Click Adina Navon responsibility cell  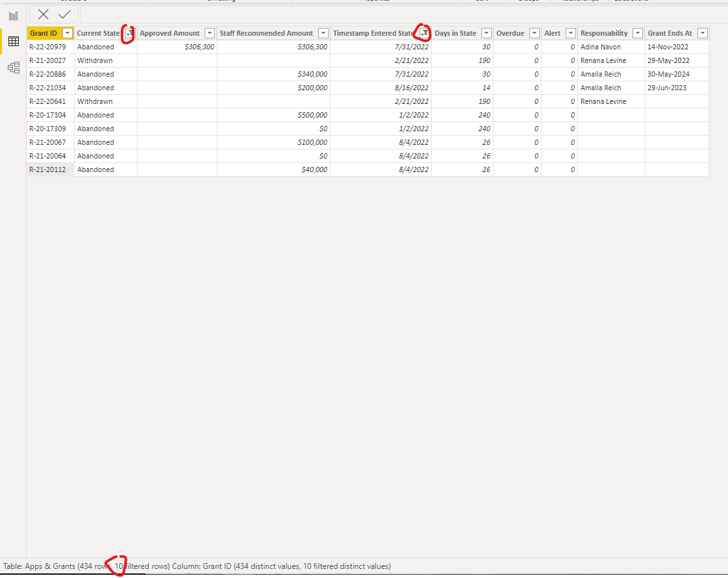[612, 47]
